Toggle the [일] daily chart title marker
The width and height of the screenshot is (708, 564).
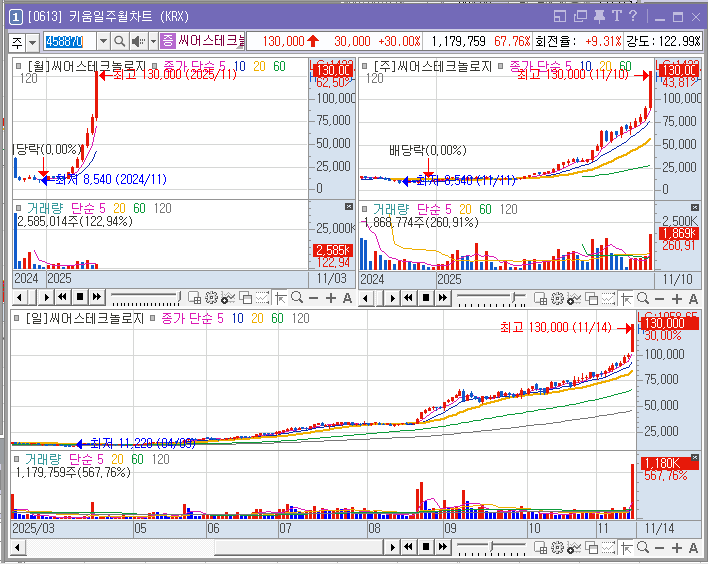pos(16,318)
